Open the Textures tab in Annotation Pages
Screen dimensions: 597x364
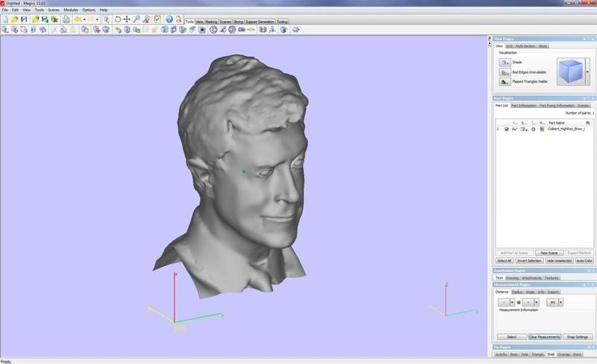pos(551,278)
